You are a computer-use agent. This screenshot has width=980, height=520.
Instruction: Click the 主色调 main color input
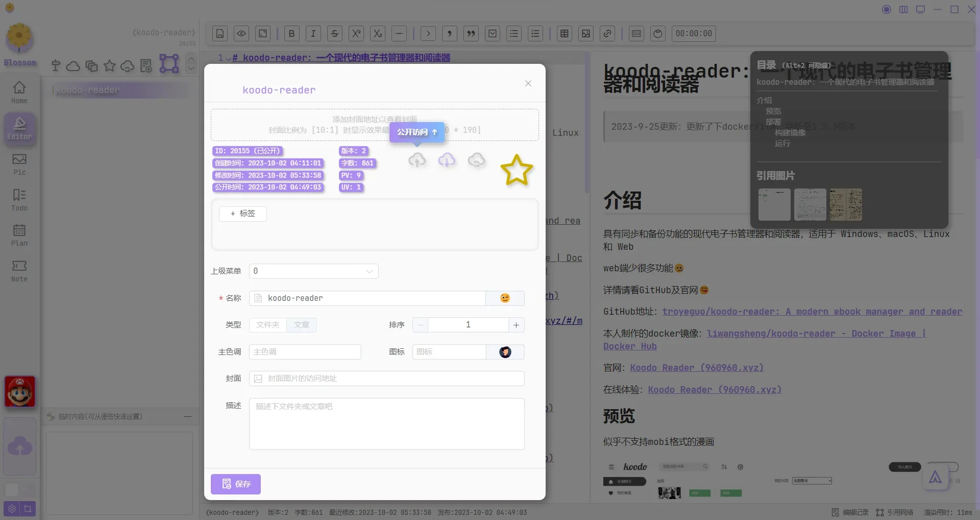(305, 352)
